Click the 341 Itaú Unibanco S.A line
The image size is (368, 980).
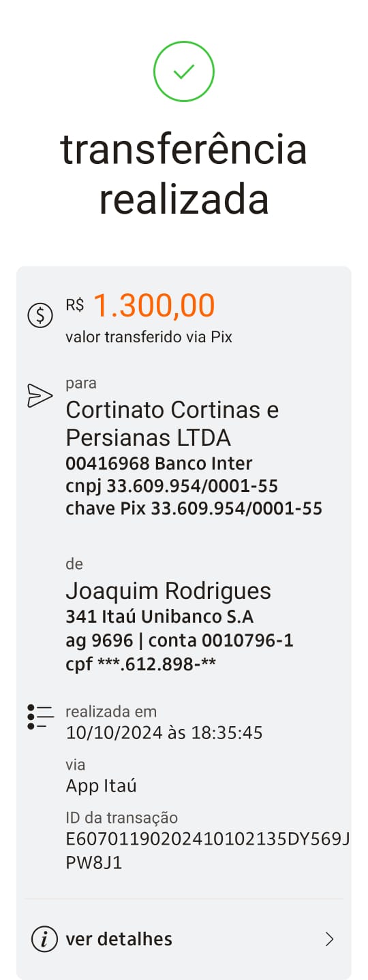(x=159, y=617)
